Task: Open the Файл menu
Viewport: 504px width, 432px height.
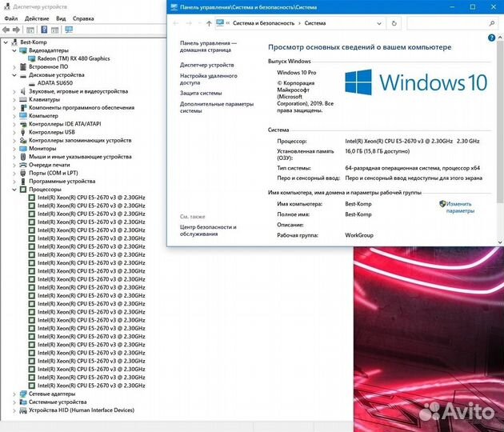Action: click(11, 18)
